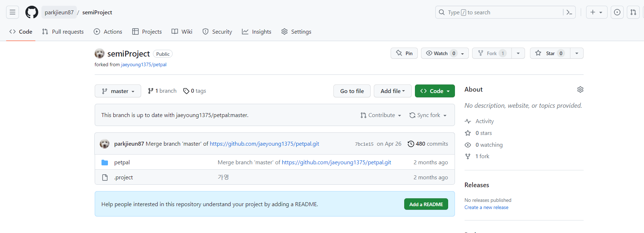
Task: Open the hamburger navigation menu
Action: [x=13, y=12]
